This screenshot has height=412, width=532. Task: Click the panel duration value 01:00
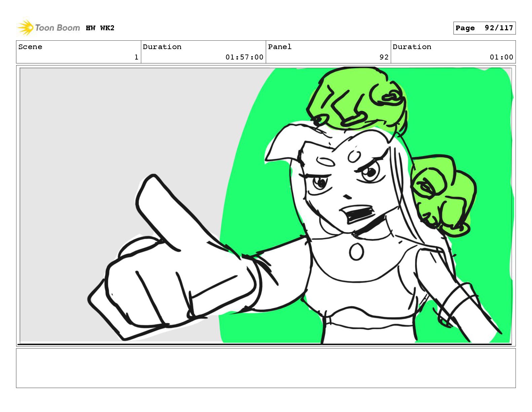[x=501, y=57]
